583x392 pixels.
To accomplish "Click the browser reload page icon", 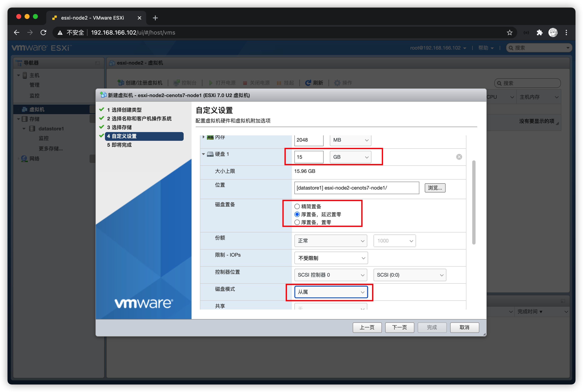I will (44, 32).
